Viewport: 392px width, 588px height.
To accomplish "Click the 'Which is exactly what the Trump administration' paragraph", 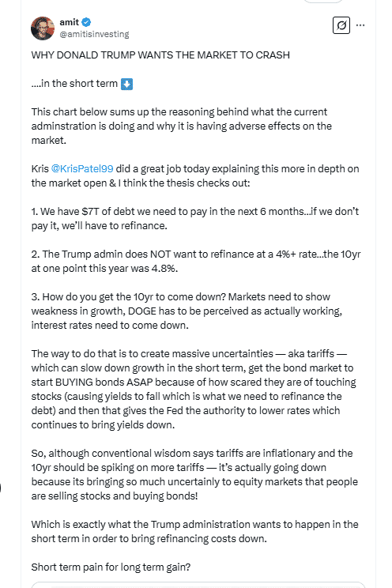I will tap(194, 531).
